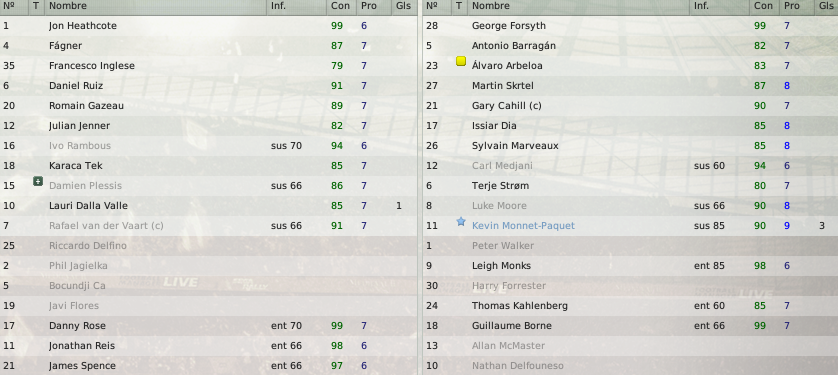Click the left table Nº column header
This screenshot has width=838, height=375.
click(9, 6)
